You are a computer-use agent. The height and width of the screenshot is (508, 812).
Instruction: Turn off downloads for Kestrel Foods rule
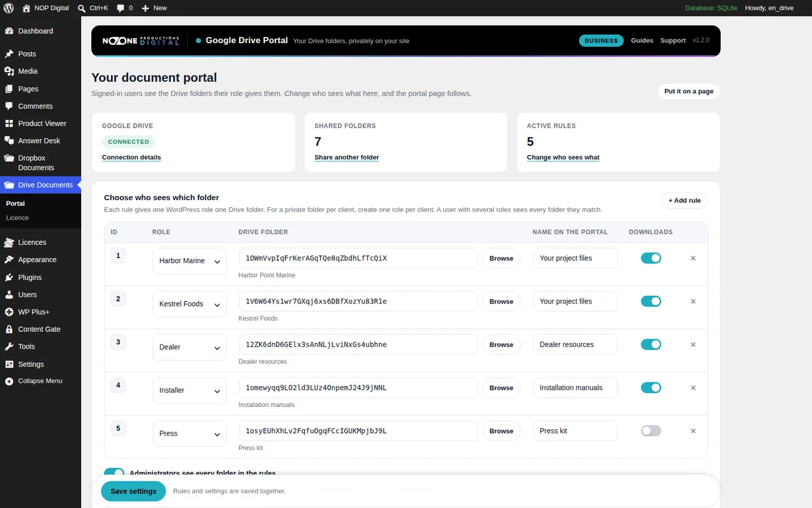[x=651, y=301]
